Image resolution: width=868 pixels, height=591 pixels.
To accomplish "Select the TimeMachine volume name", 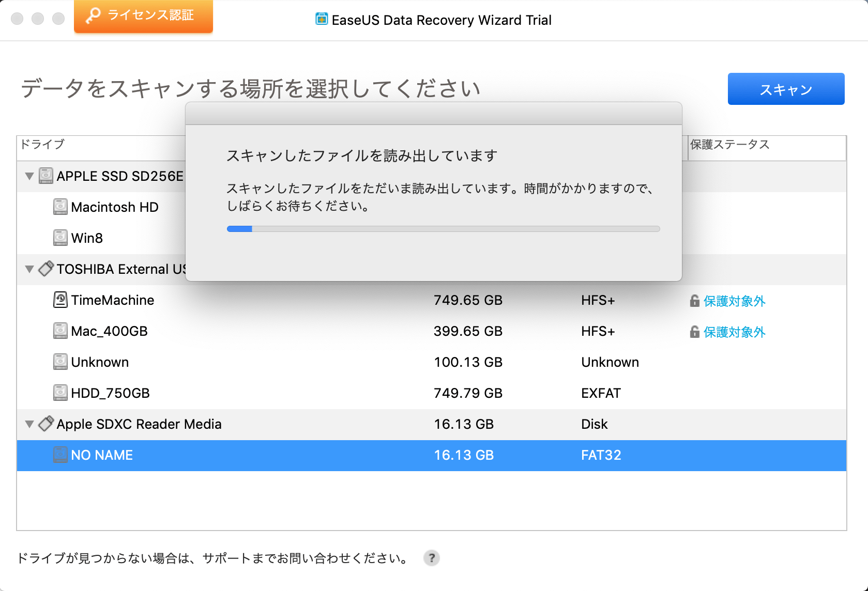I will 113,300.
